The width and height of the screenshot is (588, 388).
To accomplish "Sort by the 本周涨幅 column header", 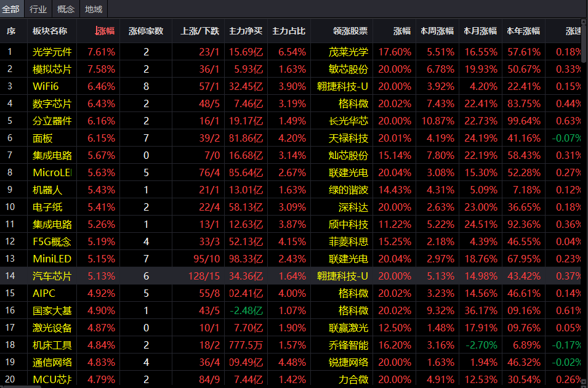I will coord(437,31).
